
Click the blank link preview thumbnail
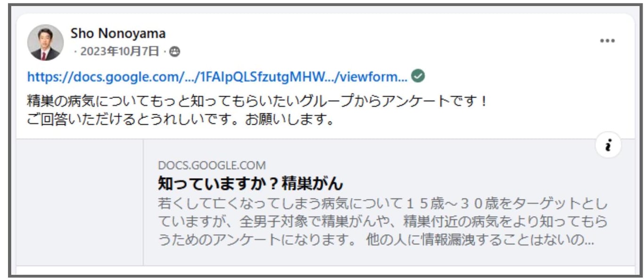pos(80,202)
